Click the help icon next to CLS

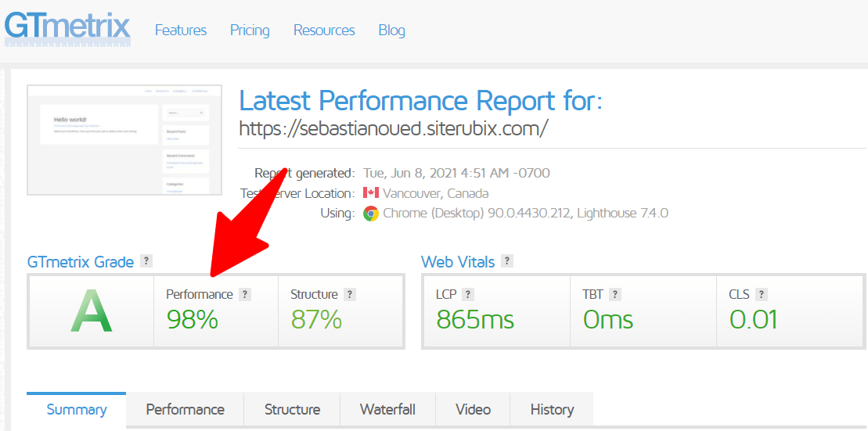click(x=762, y=295)
